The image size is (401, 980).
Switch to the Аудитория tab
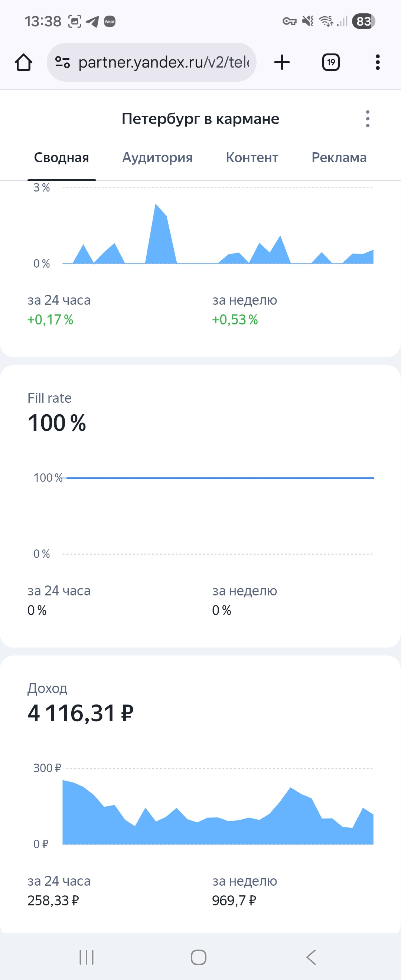[157, 157]
